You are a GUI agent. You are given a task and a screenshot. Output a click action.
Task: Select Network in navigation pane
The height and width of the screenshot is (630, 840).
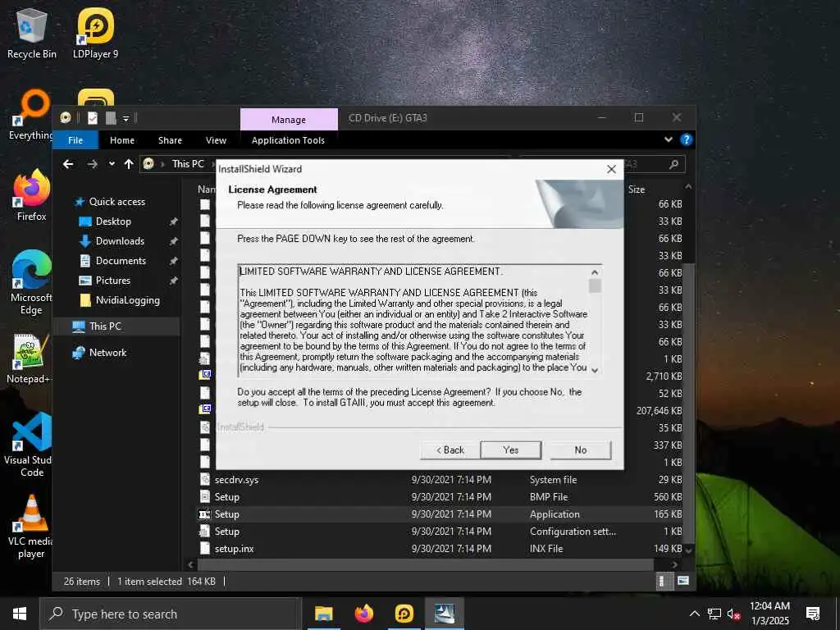[x=107, y=353]
